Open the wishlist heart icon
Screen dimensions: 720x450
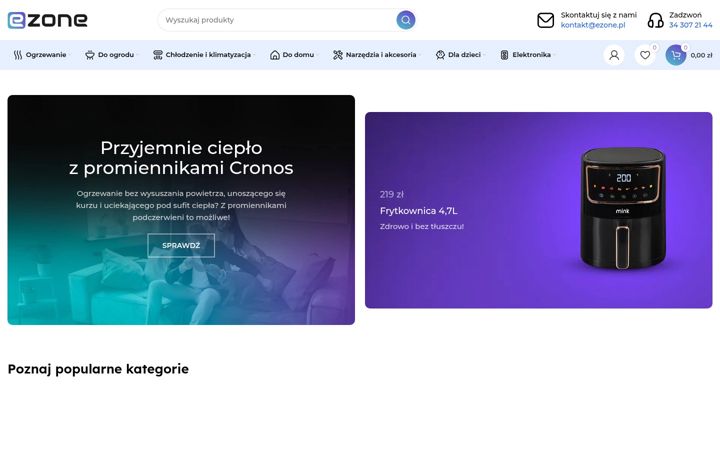(x=645, y=55)
